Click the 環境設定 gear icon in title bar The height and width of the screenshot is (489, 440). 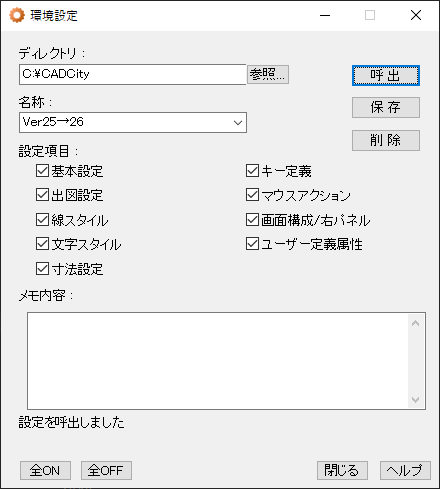[17, 15]
